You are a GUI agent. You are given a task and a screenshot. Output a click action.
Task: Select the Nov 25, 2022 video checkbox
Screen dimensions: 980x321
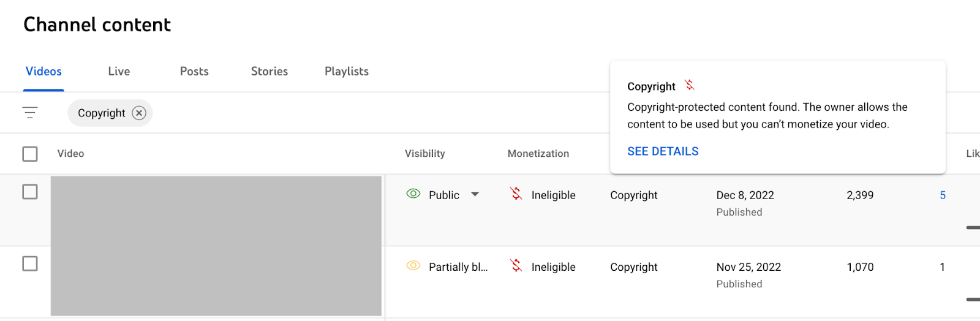point(30,263)
